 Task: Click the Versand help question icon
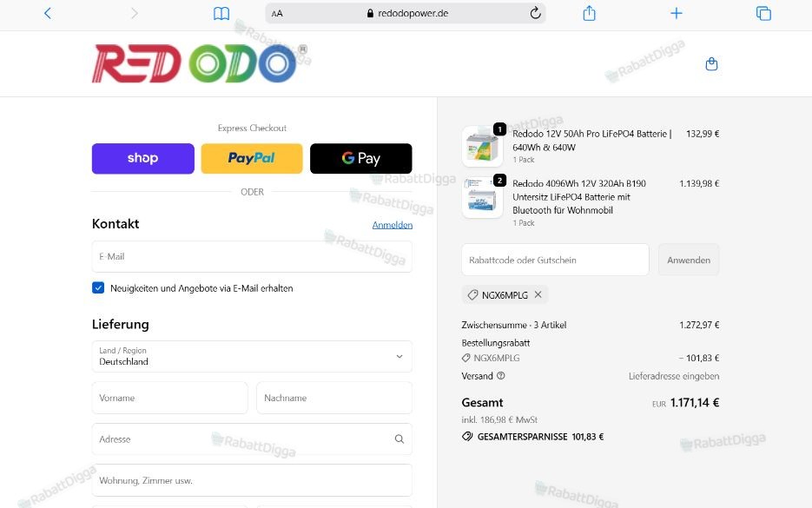click(x=501, y=376)
